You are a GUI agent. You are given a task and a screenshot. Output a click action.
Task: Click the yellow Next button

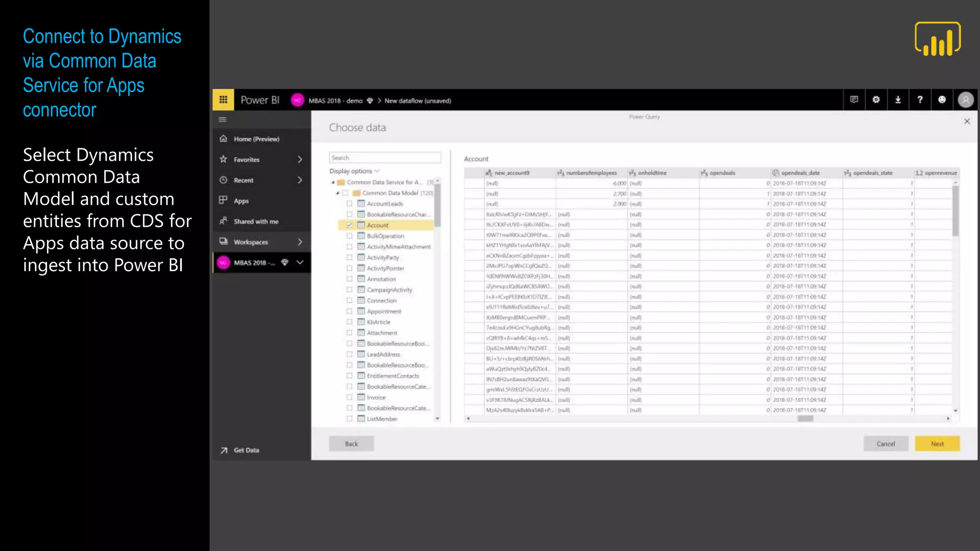[x=937, y=444]
